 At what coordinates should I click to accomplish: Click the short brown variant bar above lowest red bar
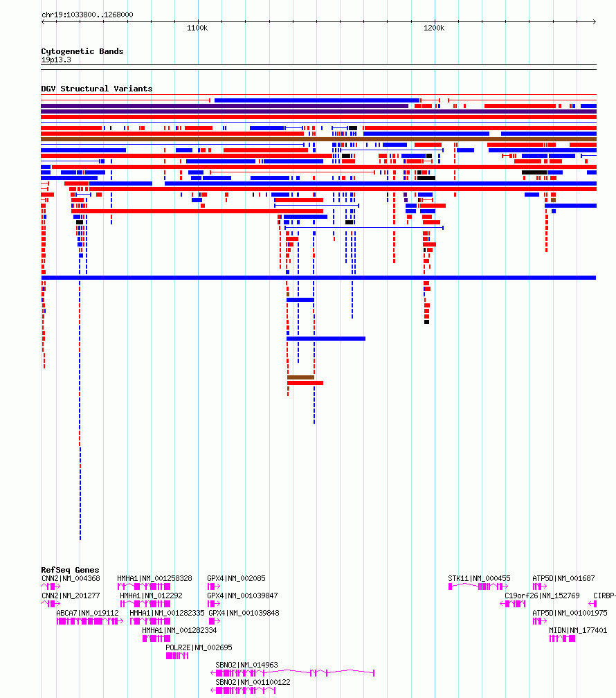[x=301, y=377]
